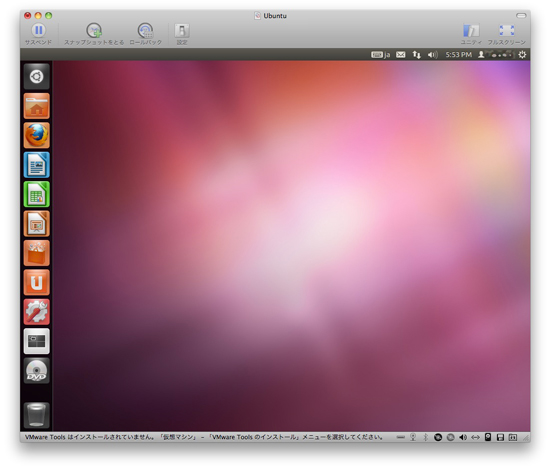550x472 pixels.
Task: Open Workspace Switcher launcher icon
Action: pyautogui.click(x=36, y=341)
